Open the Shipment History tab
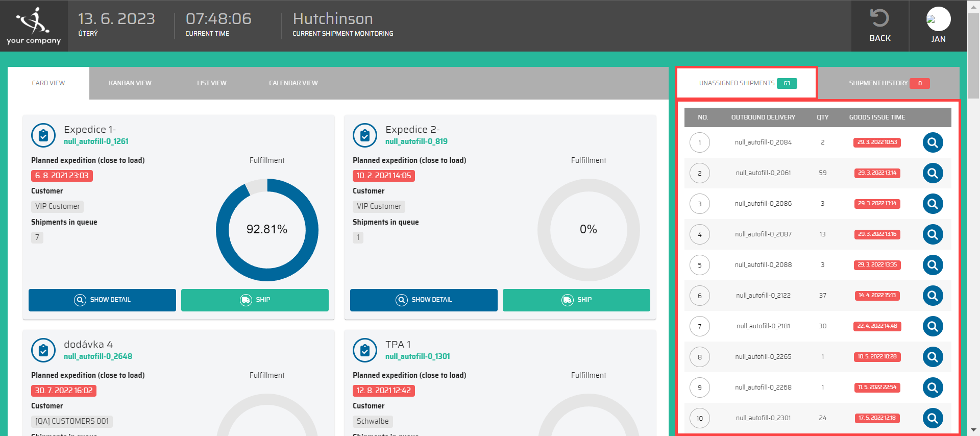This screenshot has height=436, width=980. (x=888, y=83)
